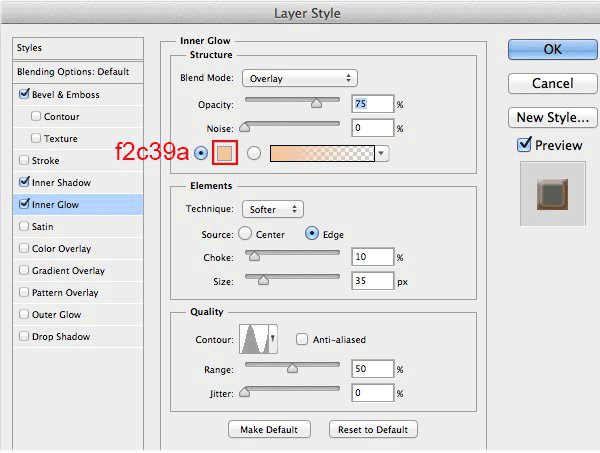Select the Satin label

tap(42, 227)
